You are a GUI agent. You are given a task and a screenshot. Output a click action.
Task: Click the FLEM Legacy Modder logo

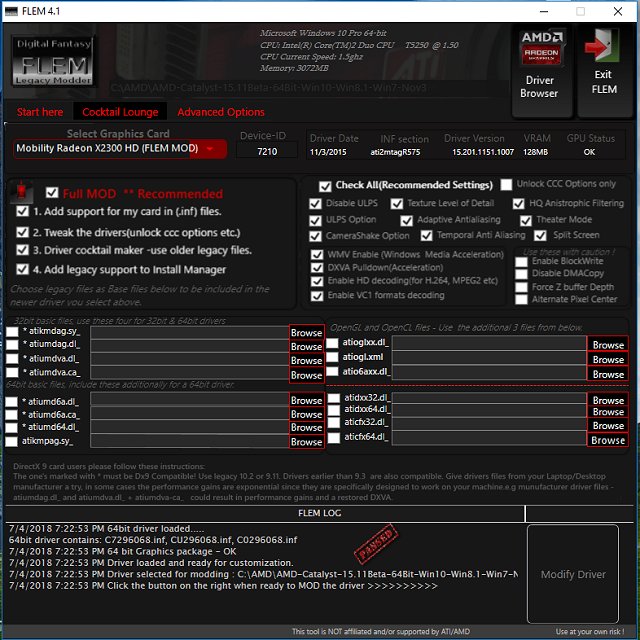coord(53,60)
